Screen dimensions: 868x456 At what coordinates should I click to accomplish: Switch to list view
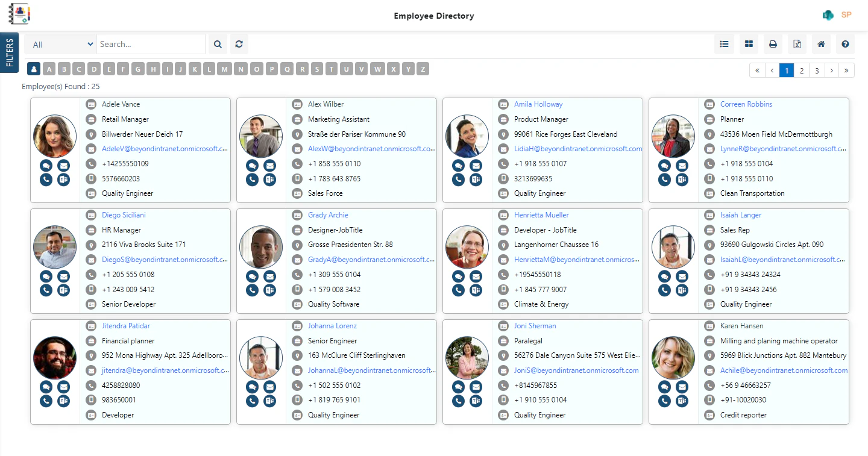(x=724, y=44)
